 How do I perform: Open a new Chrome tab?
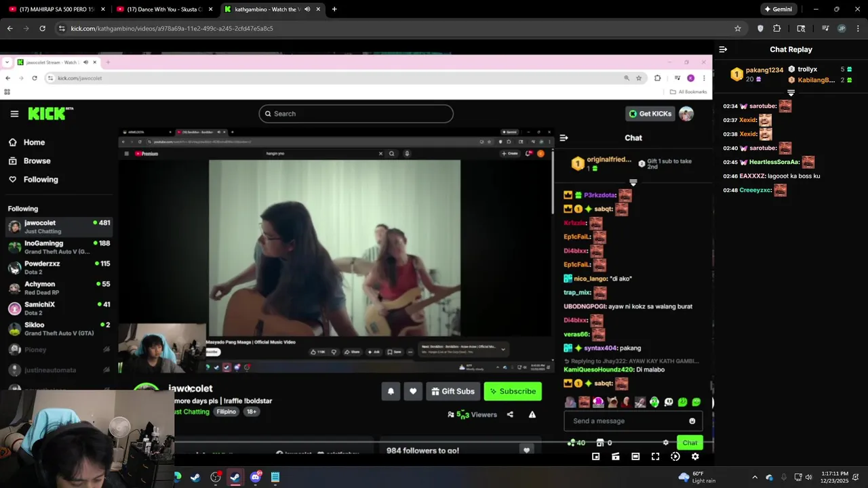[334, 9]
